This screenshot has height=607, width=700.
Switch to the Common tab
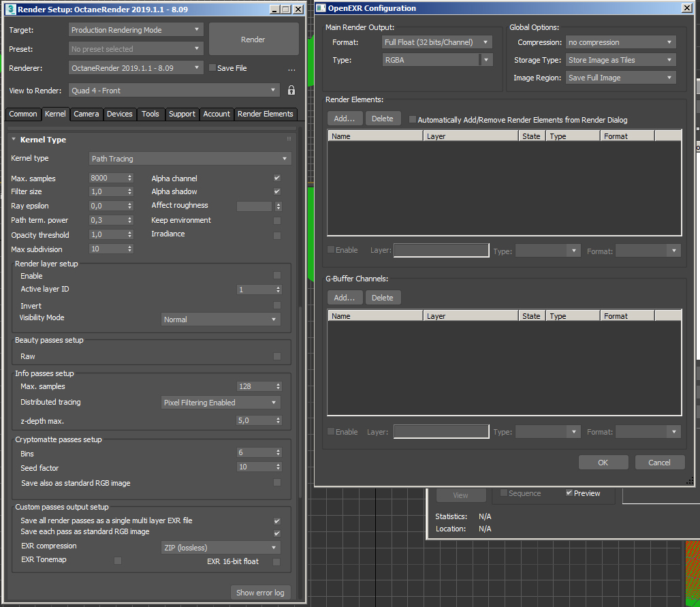coord(23,114)
